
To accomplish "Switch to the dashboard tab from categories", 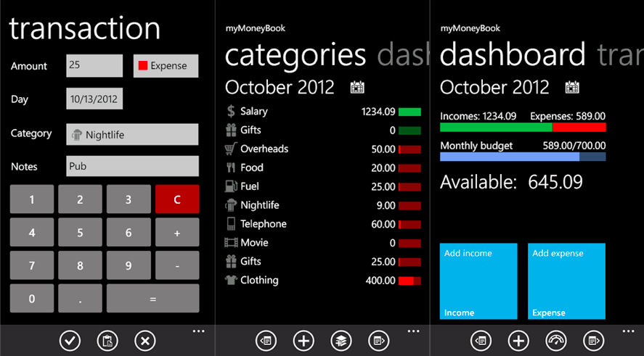I will pyautogui.click(x=404, y=56).
